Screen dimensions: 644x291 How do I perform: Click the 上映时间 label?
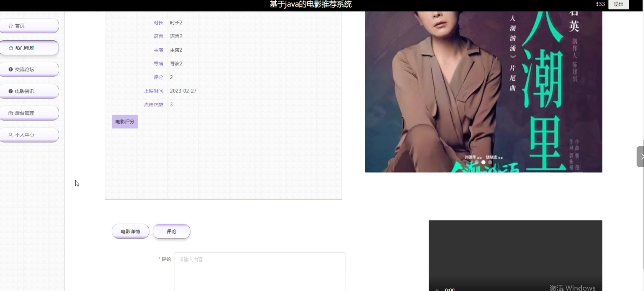(154, 91)
